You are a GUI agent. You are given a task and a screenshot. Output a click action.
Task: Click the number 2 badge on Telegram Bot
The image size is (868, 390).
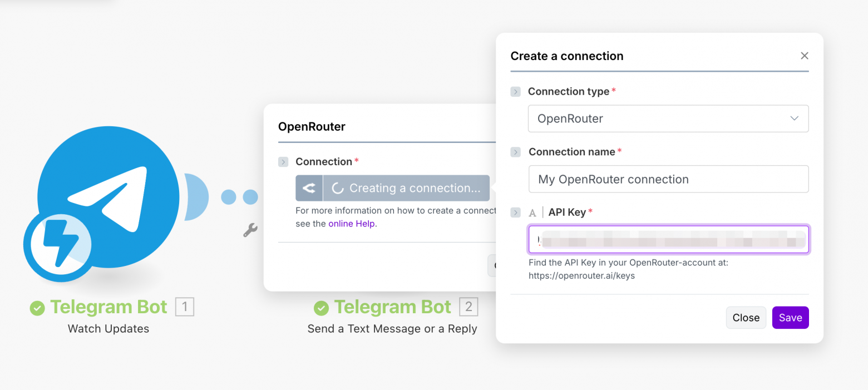coord(469,307)
